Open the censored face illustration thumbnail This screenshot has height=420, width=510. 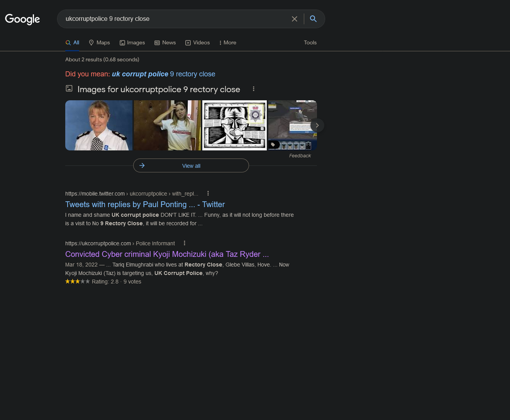(234, 125)
